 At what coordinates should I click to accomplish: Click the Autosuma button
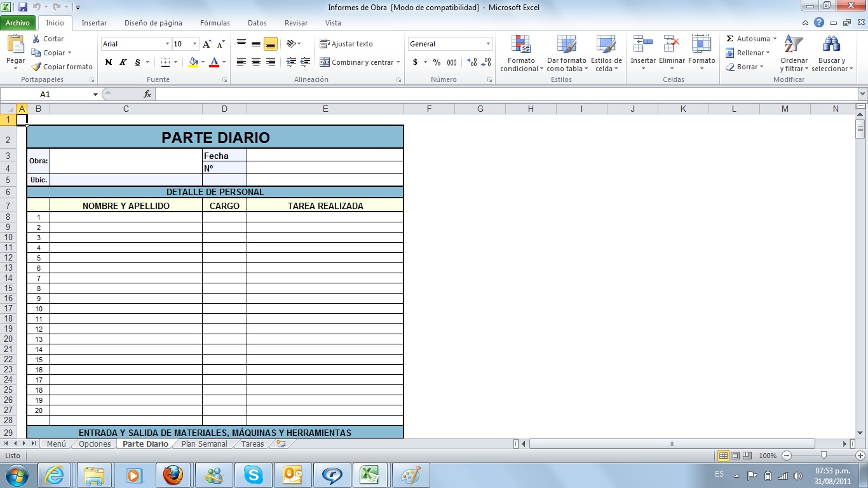749,39
